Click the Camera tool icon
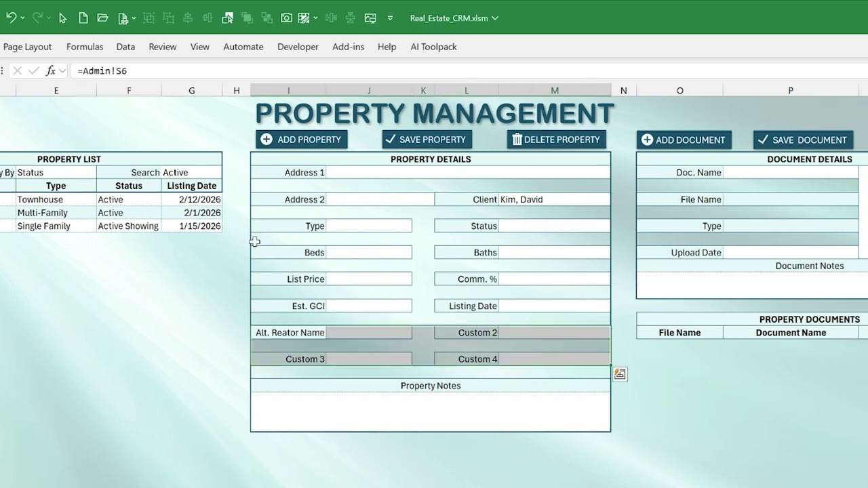 pos(287,18)
